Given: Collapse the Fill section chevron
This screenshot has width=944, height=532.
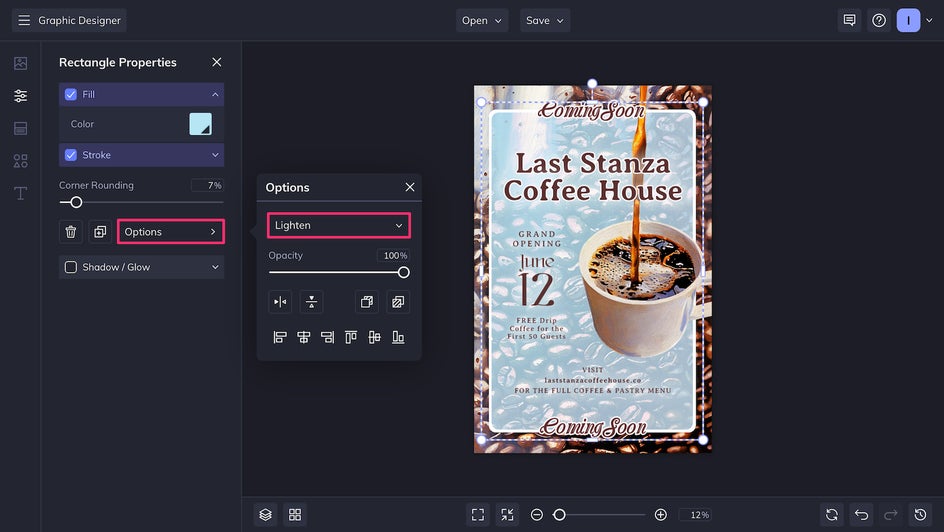Looking at the screenshot, I should coord(215,94).
